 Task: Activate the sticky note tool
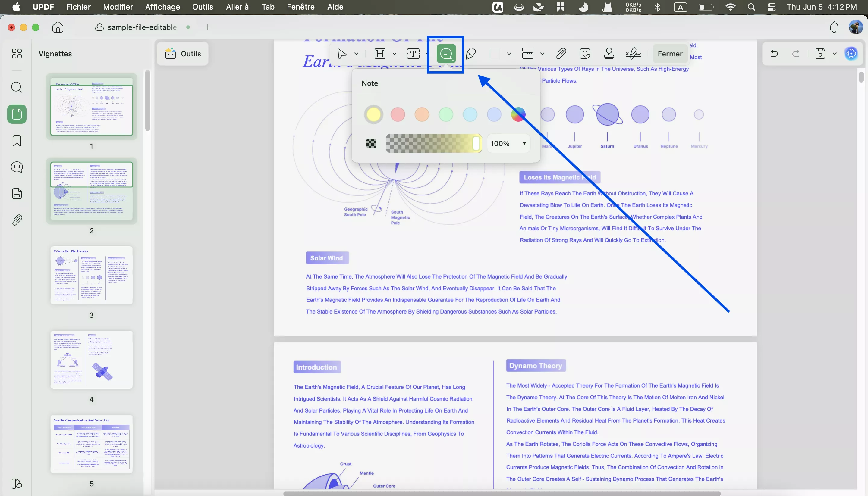446,54
